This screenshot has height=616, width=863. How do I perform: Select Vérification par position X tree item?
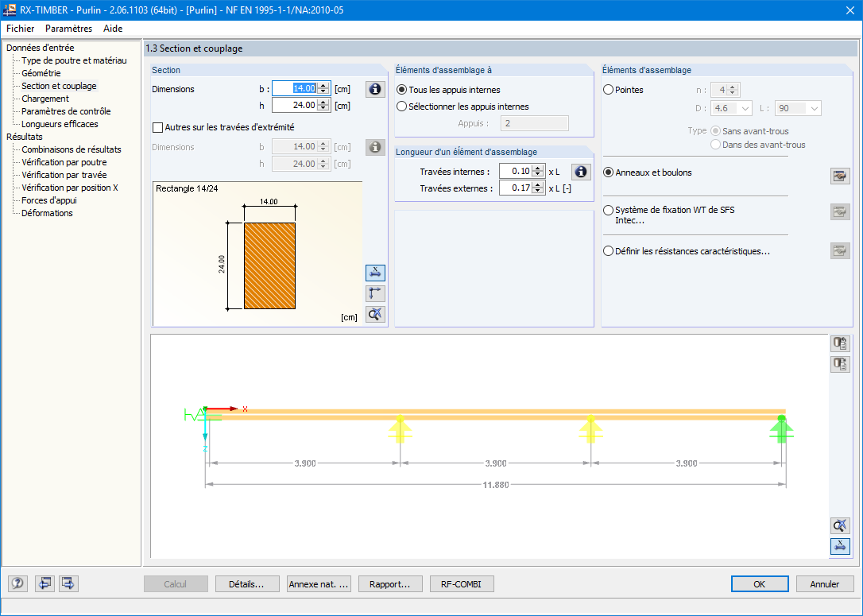click(x=70, y=187)
